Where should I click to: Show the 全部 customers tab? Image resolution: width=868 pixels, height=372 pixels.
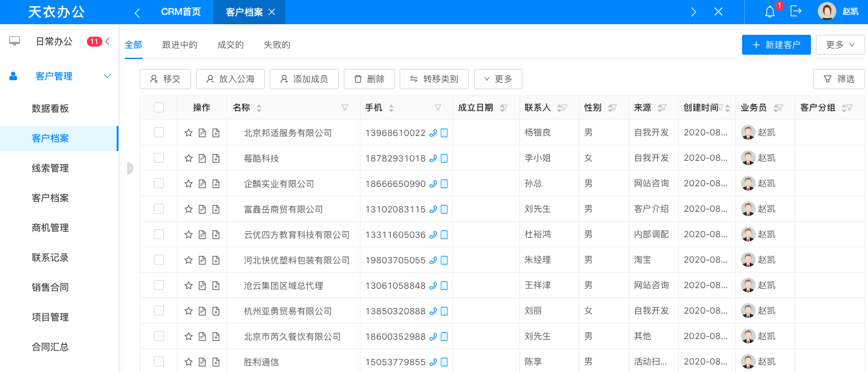[x=133, y=45]
